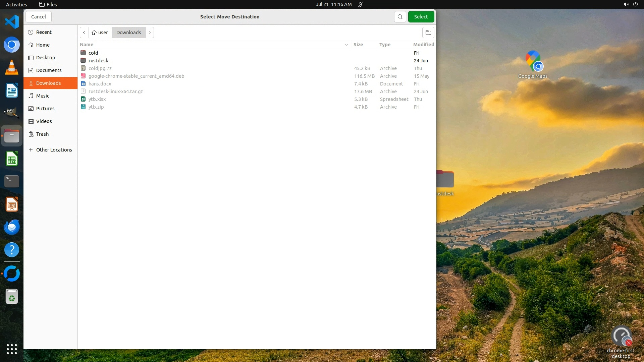644x362 pixels.
Task: Cancel the move destination dialog
Action: tap(39, 17)
